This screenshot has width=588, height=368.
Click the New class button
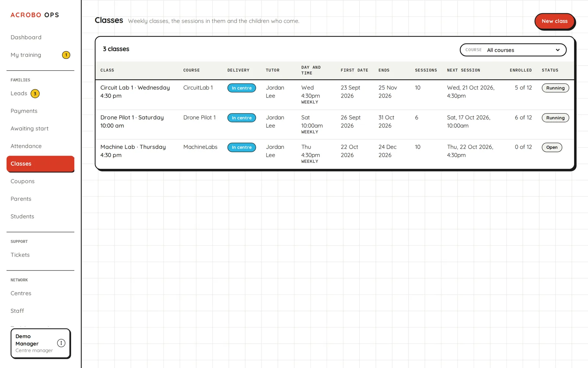coord(555,21)
